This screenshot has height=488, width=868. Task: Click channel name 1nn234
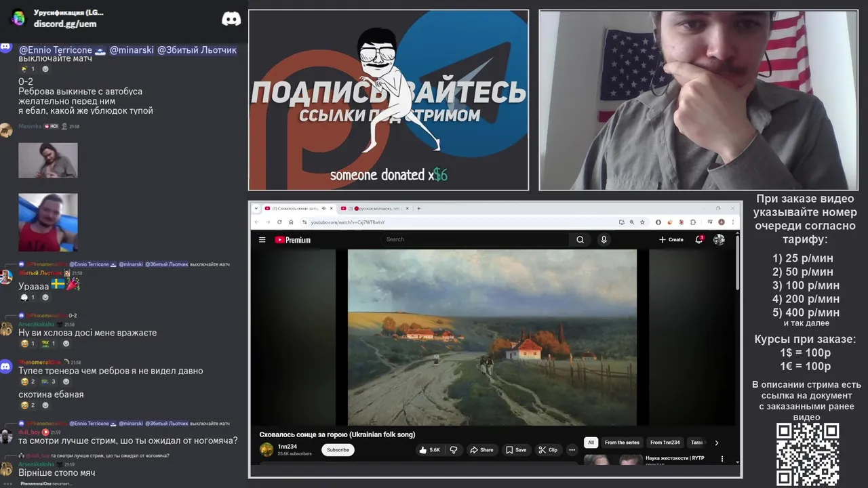coord(288,447)
